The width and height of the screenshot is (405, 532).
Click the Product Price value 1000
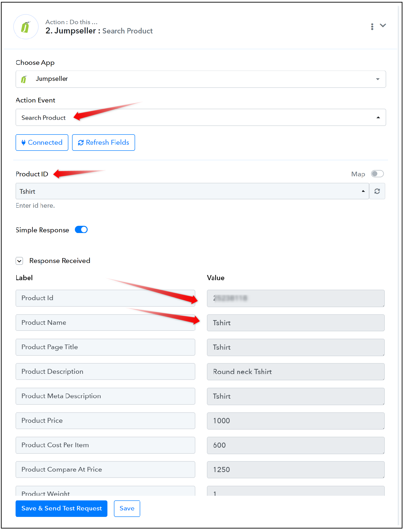point(295,421)
